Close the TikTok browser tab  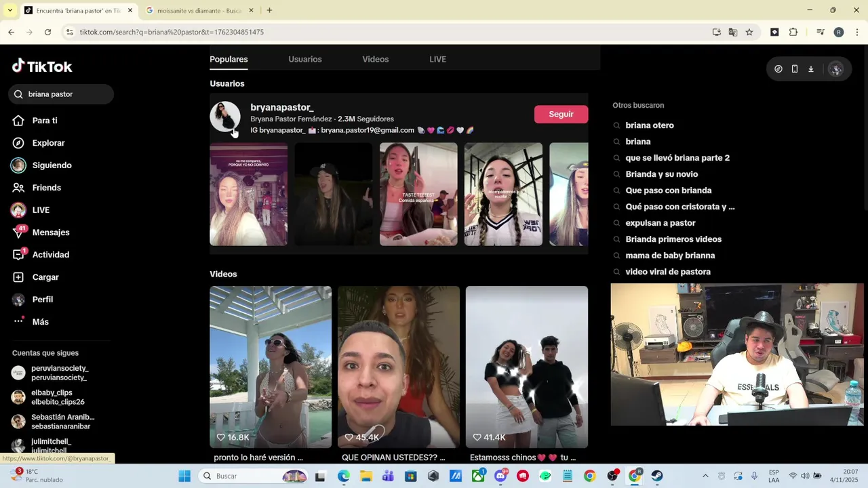(x=130, y=10)
